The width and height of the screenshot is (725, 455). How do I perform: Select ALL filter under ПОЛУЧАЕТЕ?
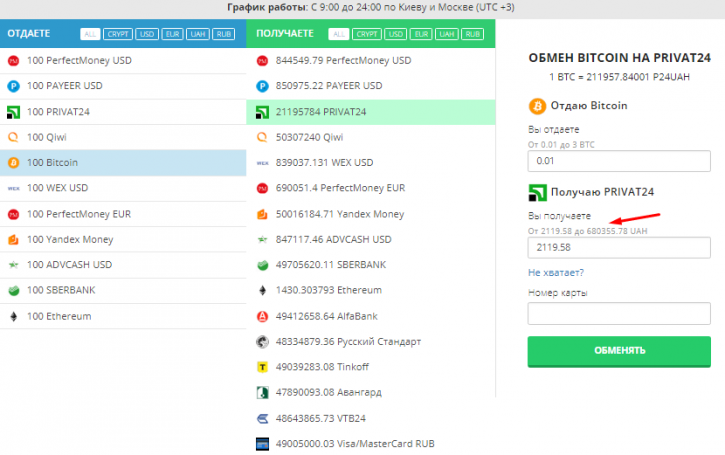tap(339, 34)
